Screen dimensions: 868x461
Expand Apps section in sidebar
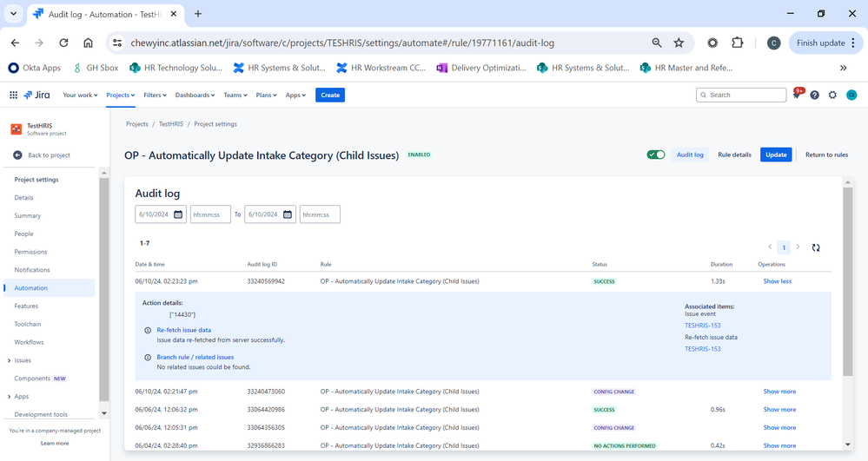pyautogui.click(x=9, y=397)
